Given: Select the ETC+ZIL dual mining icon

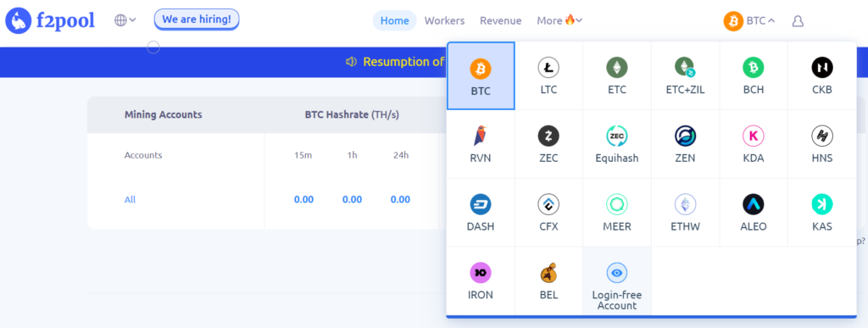Looking at the screenshot, I should pos(685,68).
